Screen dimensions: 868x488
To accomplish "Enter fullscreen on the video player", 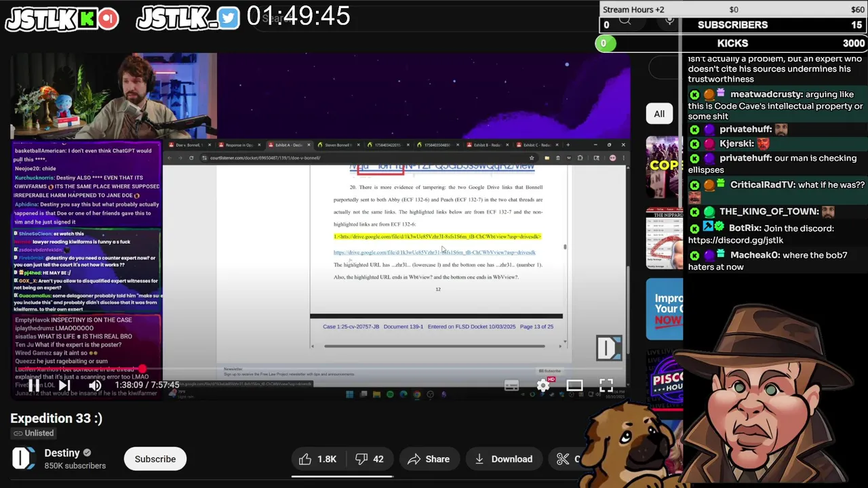I will (606, 386).
